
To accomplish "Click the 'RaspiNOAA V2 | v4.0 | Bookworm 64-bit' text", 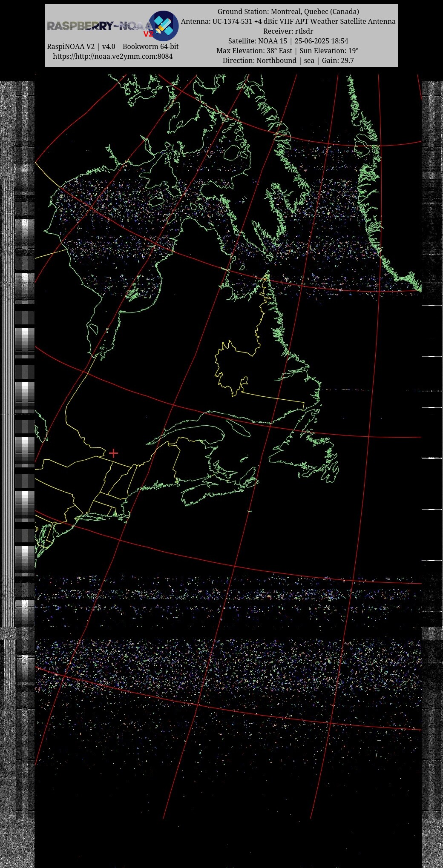I will click(113, 46).
